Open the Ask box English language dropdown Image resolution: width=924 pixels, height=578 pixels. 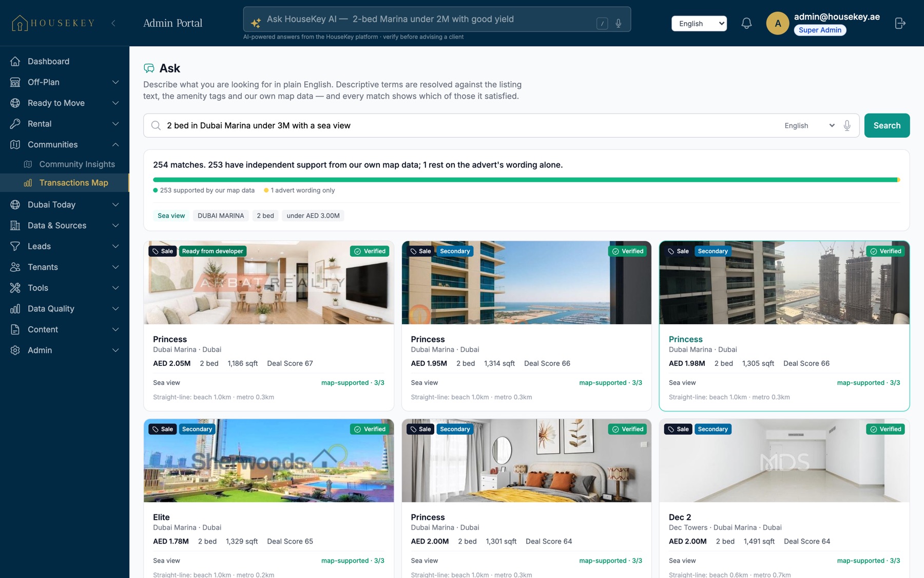click(809, 125)
